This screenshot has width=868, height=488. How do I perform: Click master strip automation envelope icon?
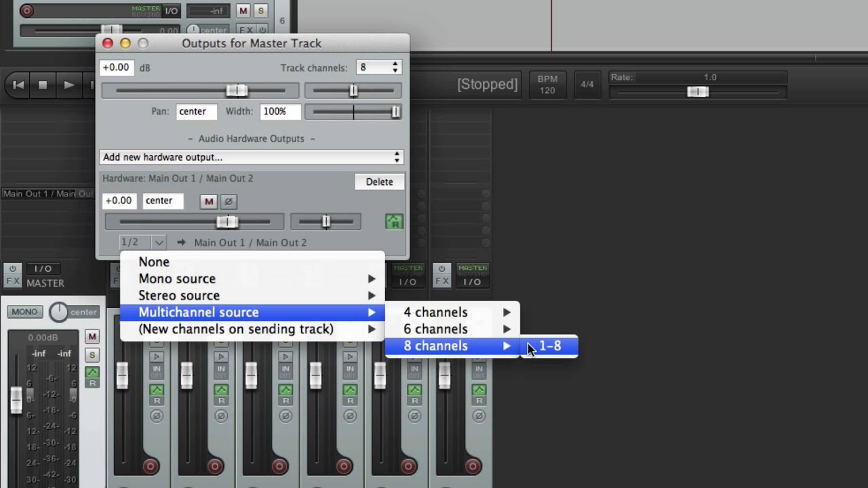[92, 372]
